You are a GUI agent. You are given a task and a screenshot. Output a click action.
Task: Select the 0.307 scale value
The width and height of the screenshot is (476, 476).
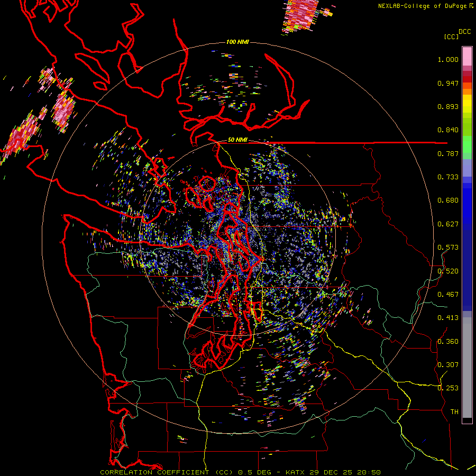coord(448,365)
